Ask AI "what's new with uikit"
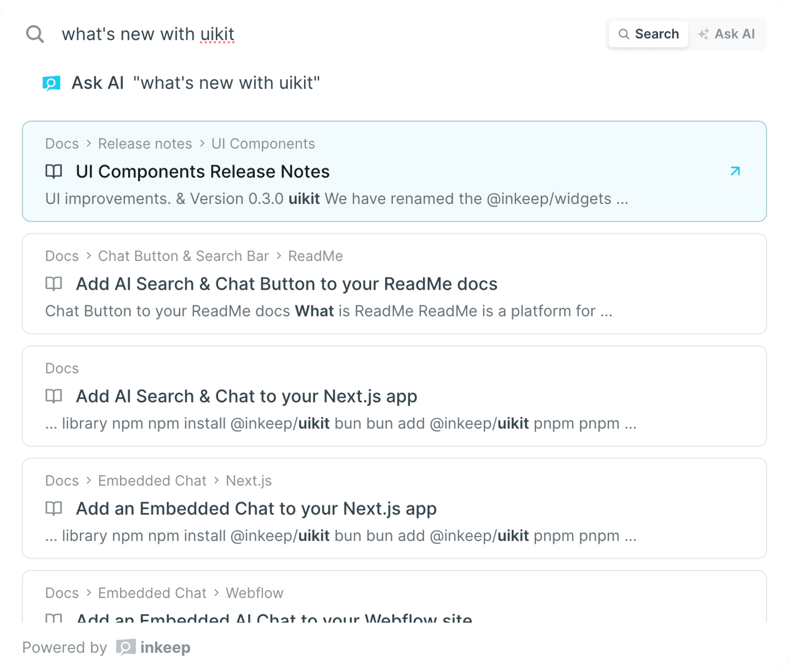This screenshot has height=672, width=789. pos(196,83)
